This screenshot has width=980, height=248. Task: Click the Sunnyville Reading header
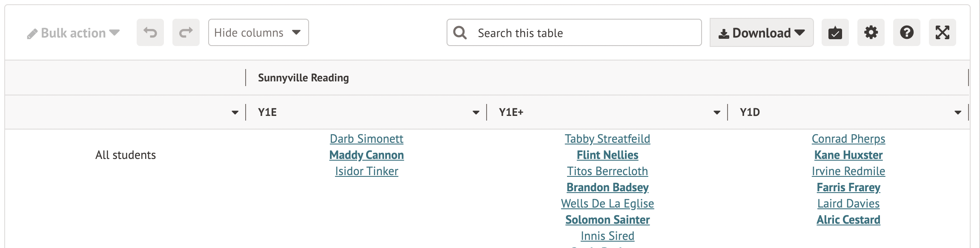[x=303, y=78]
